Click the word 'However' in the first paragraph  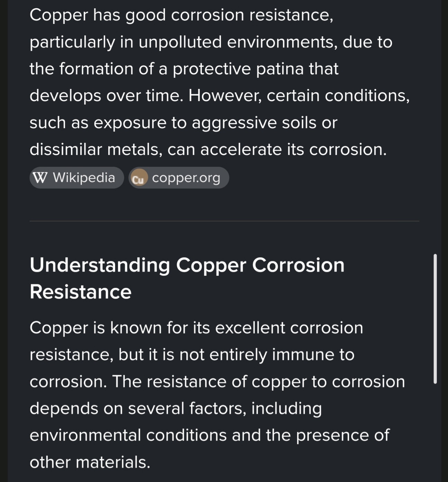[225, 96]
